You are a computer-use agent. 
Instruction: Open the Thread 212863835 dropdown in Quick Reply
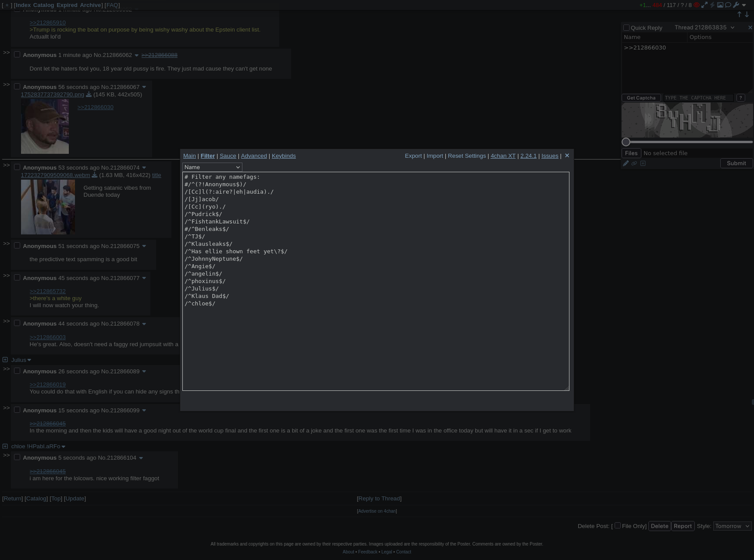click(x=704, y=27)
